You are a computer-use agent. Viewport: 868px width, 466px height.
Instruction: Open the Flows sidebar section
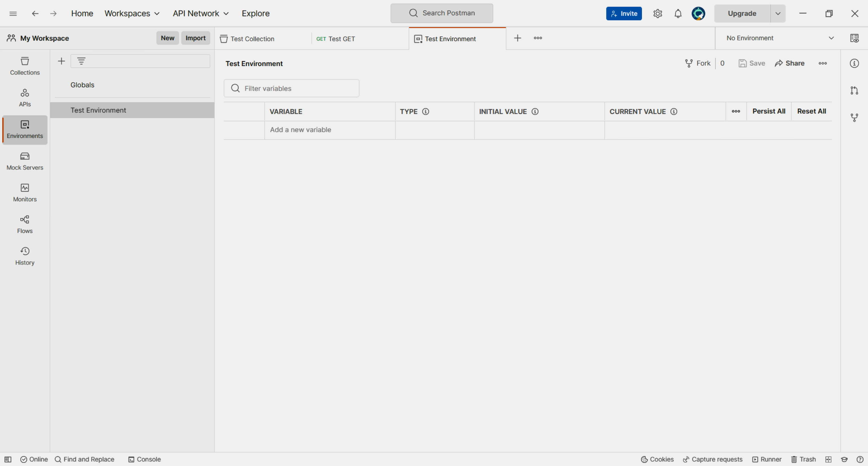(25, 224)
